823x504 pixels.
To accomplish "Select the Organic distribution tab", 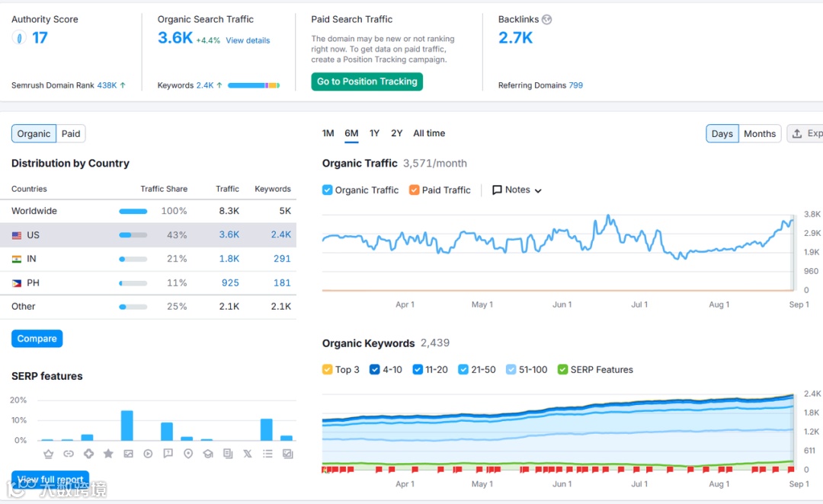I will click(x=34, y=134).
